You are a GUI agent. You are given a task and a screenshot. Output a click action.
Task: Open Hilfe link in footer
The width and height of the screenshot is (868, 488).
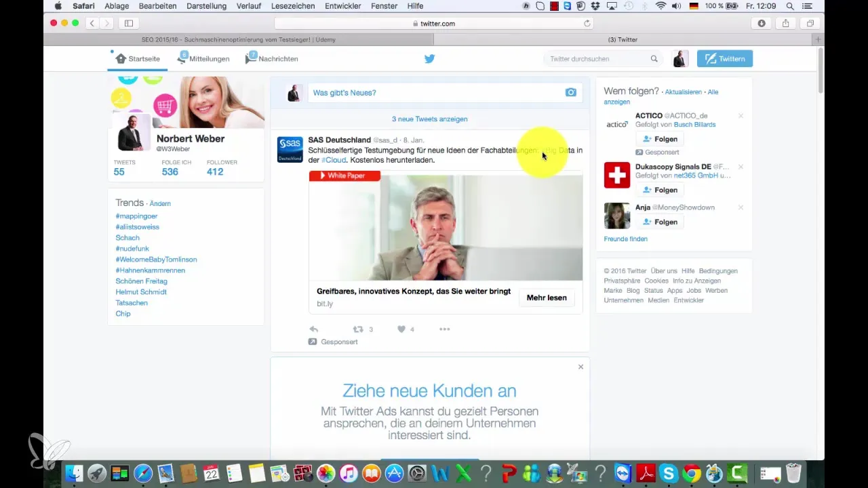688,271
